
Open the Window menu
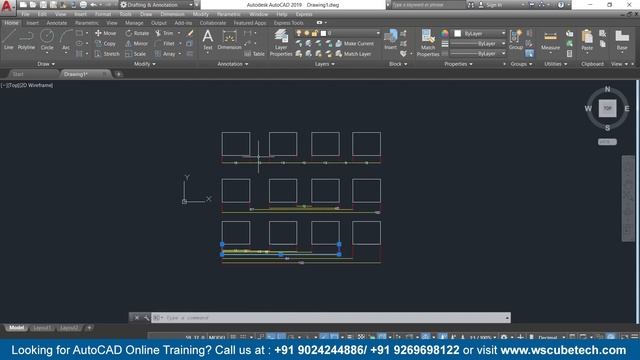tap(258, 14)
